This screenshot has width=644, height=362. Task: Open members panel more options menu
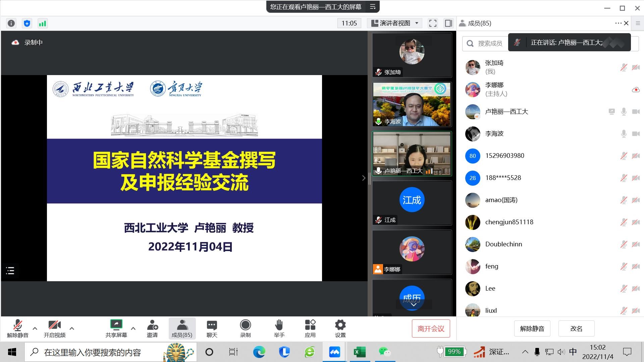point(618,23)
